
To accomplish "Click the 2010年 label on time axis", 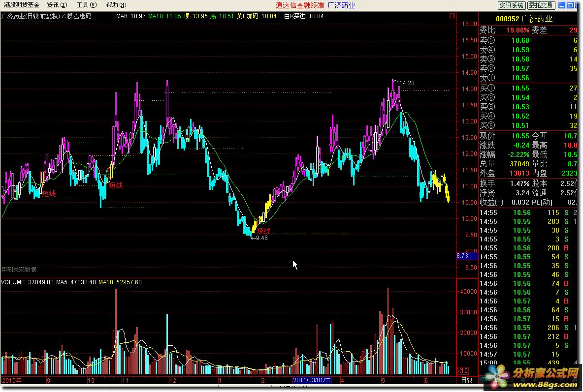I will pos(11,381).
